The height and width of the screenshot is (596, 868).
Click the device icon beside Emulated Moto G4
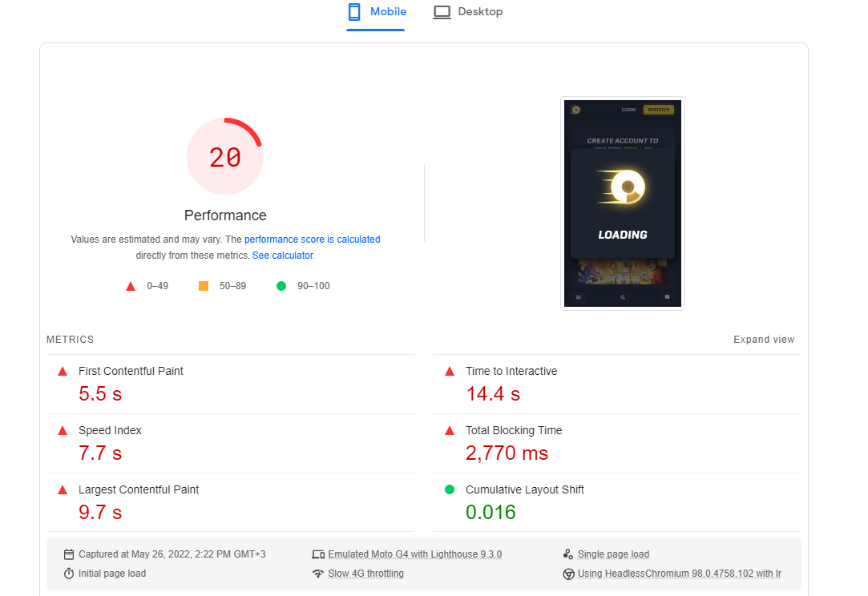point(318,554)
